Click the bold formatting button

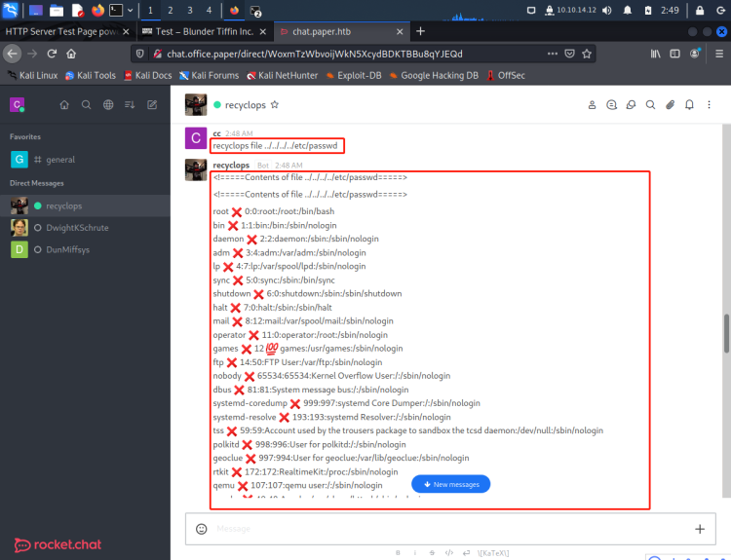pyautogui.click(x=398, y=553)
